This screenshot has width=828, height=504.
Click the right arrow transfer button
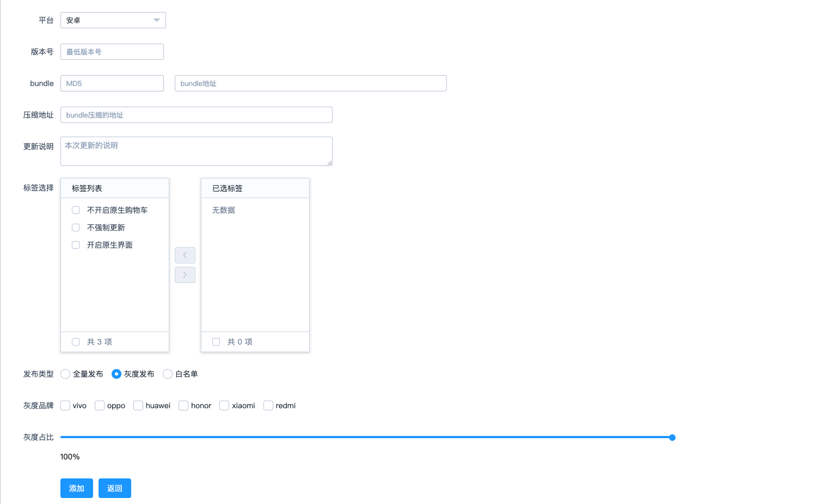pyautogui.click(x=185, y=275)
